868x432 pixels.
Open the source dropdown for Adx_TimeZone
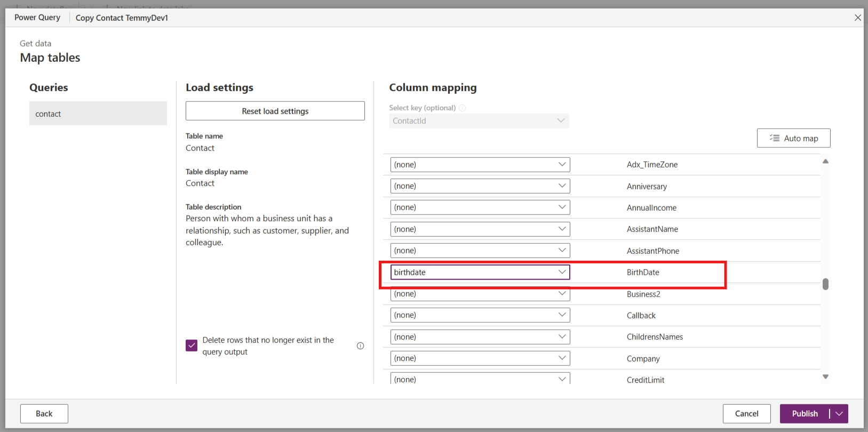click(480, 164)
